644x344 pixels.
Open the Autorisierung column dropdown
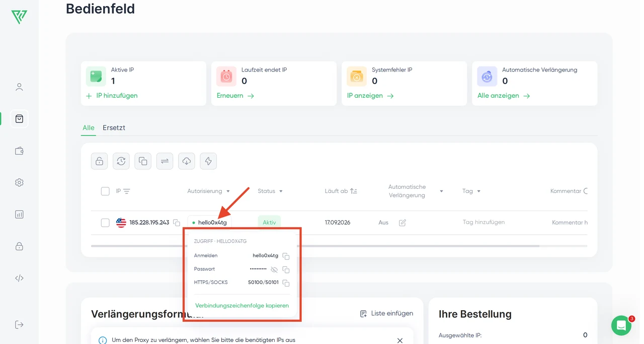tap(228, 191)
